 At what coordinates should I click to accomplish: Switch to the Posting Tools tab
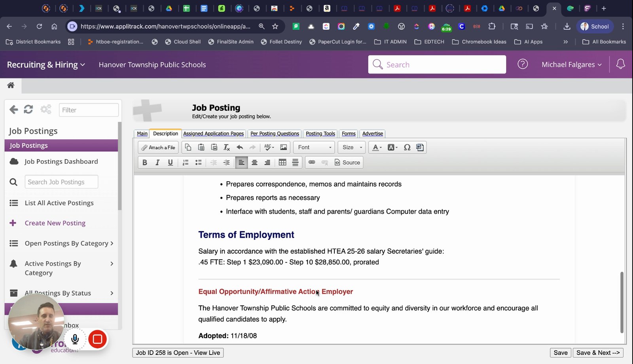tap(320, 134)
